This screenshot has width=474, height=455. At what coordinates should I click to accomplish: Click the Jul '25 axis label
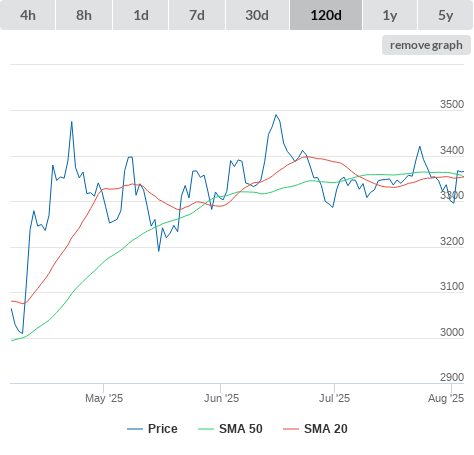(334, 398)
